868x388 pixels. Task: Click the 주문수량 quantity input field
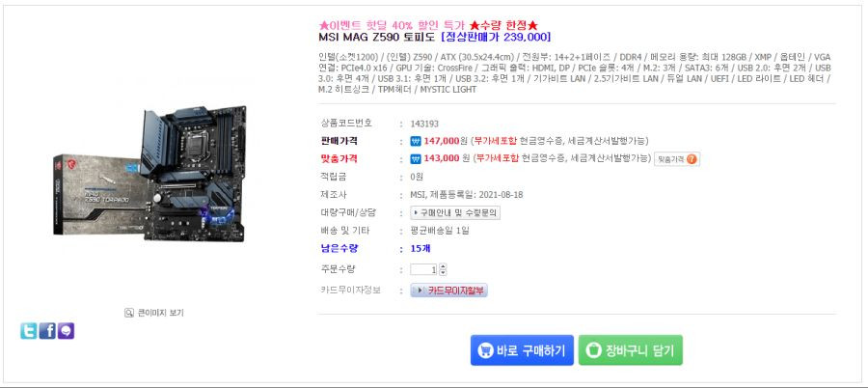(x=424, y=270)
